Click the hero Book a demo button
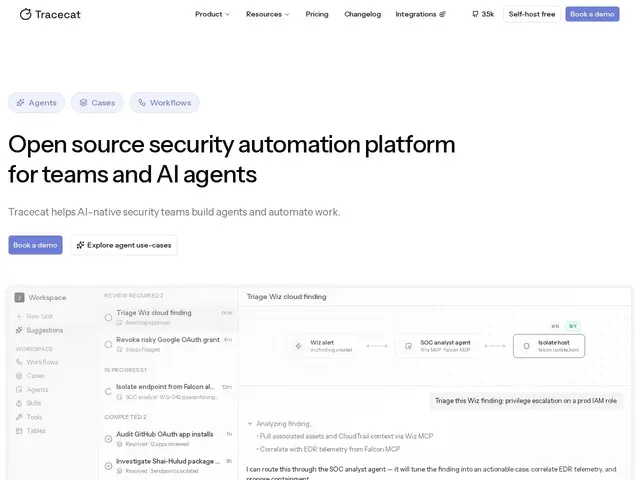The width and height of the screenshot is (640, 480). point(35,245)
